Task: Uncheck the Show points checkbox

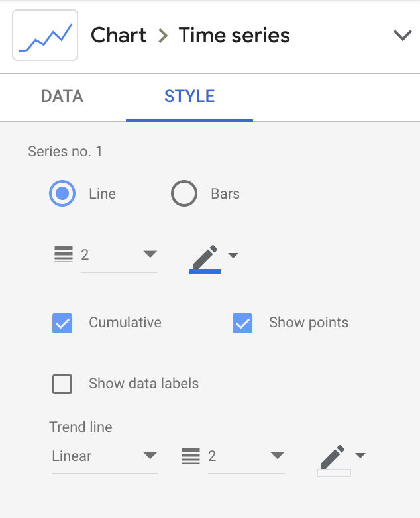Action: click(242, 323)
